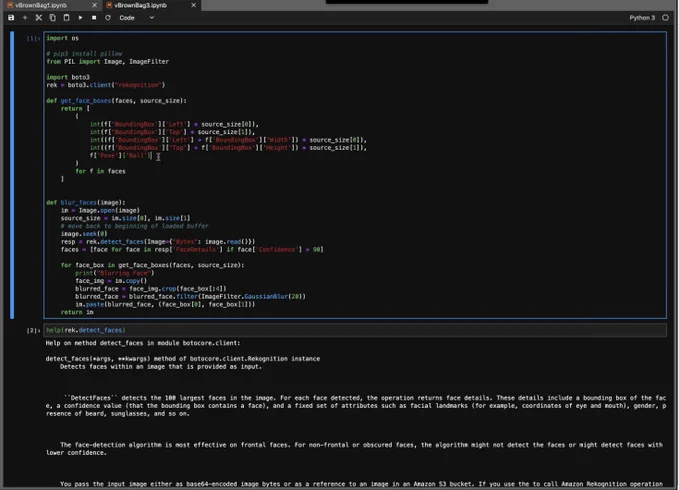Run the selected cell
The height and width of the screenshot is (490, 680).
pyautogui.click(x=80, y=18)
